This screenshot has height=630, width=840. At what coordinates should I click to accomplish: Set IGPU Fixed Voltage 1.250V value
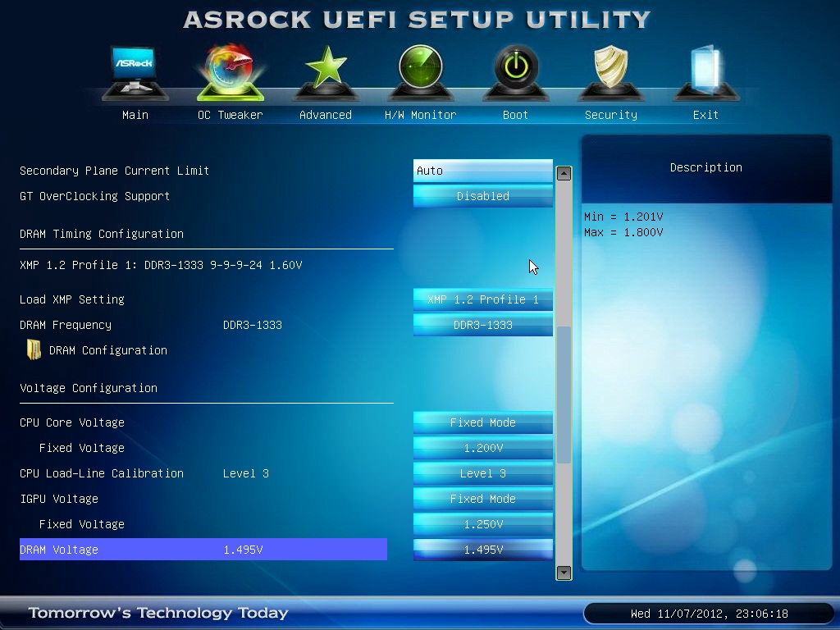pyautogui.click(x=482, y=524)
